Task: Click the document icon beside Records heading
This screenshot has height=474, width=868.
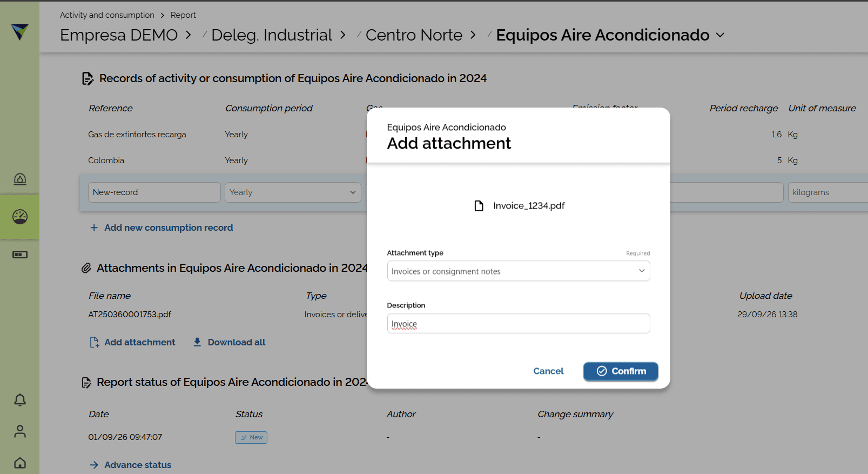Action: (x=88, y=79)
